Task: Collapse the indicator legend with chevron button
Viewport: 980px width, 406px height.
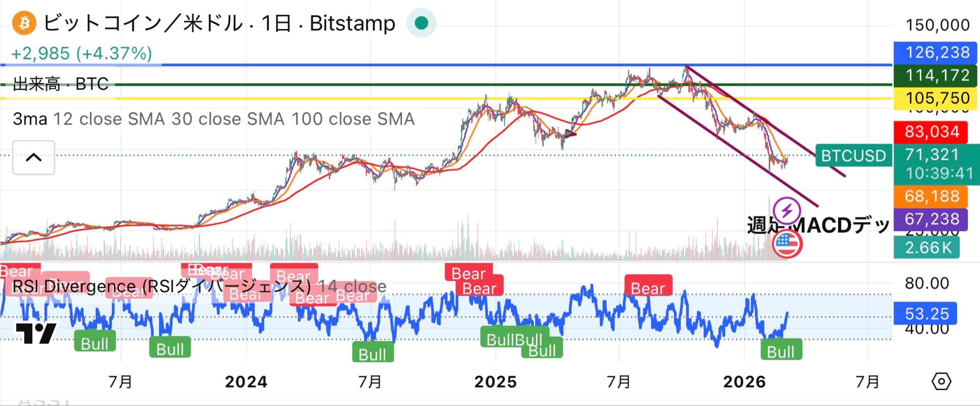Action: [33, 157]
